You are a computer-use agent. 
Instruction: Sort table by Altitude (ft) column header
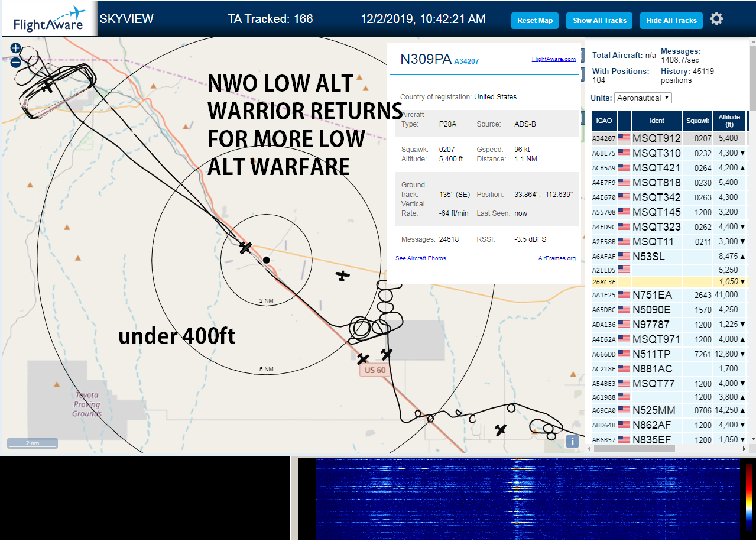(x=729, y=121)
